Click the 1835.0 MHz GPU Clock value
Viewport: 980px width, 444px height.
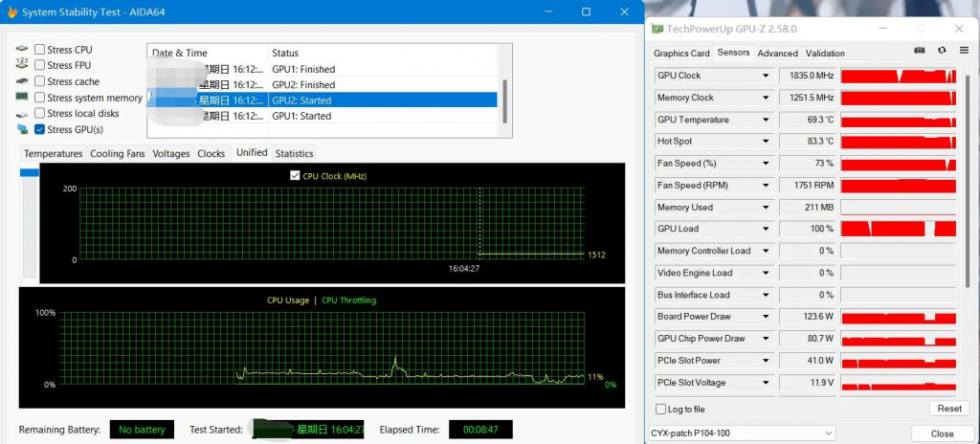[807, 76]
